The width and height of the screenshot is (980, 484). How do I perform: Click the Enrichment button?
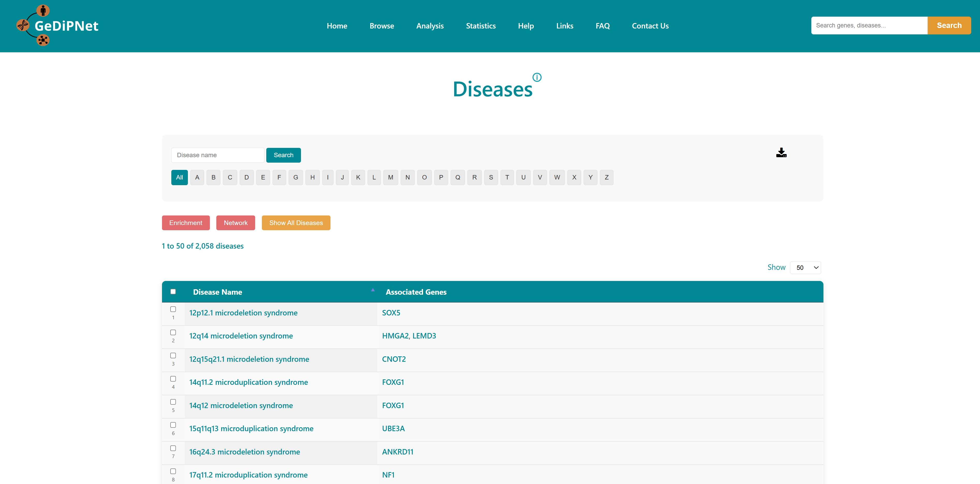tap(186, 223)
